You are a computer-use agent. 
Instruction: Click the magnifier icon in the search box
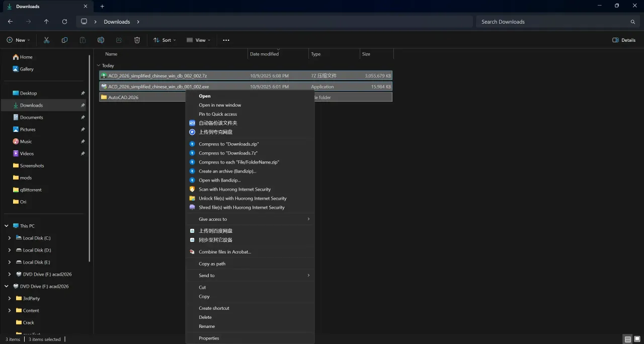point(633,22)
